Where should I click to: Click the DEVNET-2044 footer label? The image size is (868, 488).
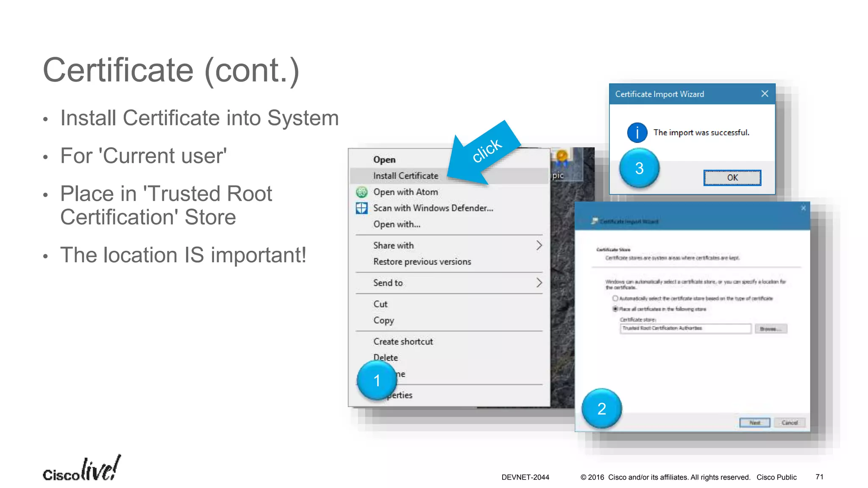point(525,477)
